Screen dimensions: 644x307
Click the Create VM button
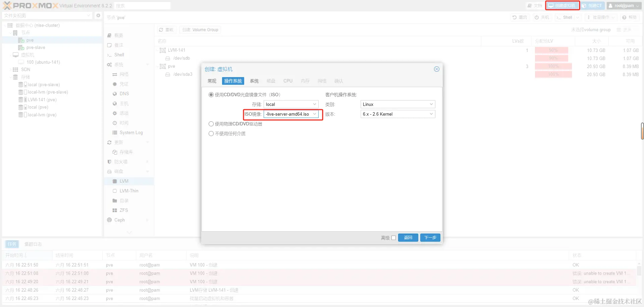[x=562, y=6]
